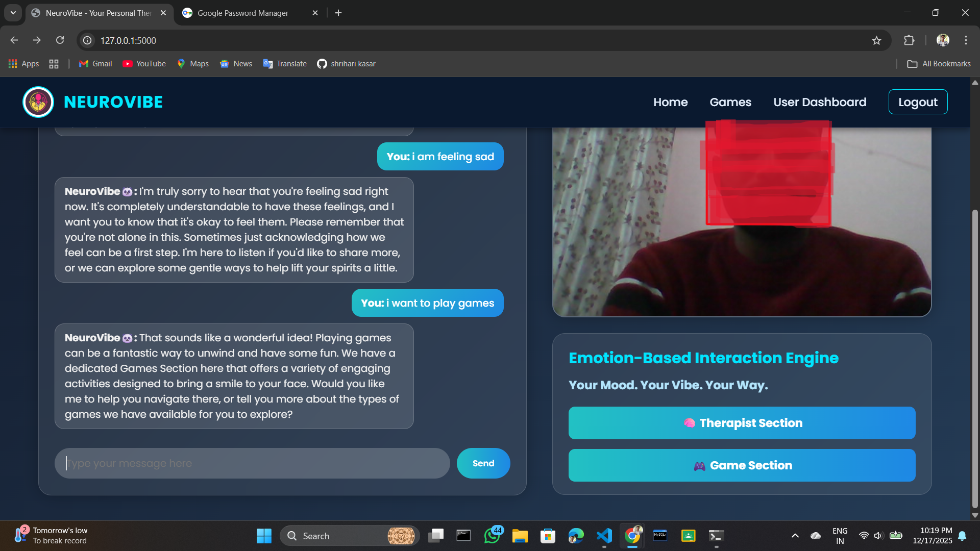Switch to the Google Password Manager tab
The image size is (980, 551).
pos(242,13)
